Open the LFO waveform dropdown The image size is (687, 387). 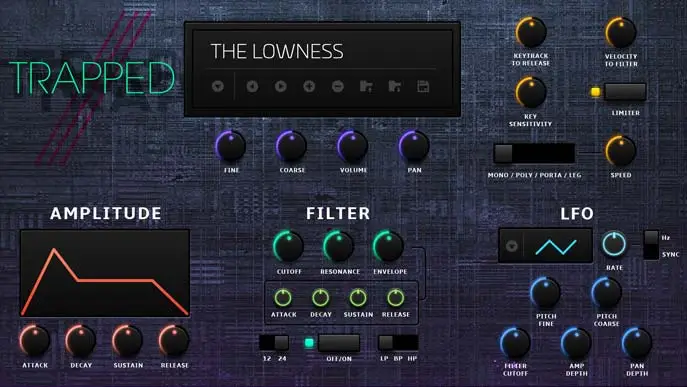511,246
